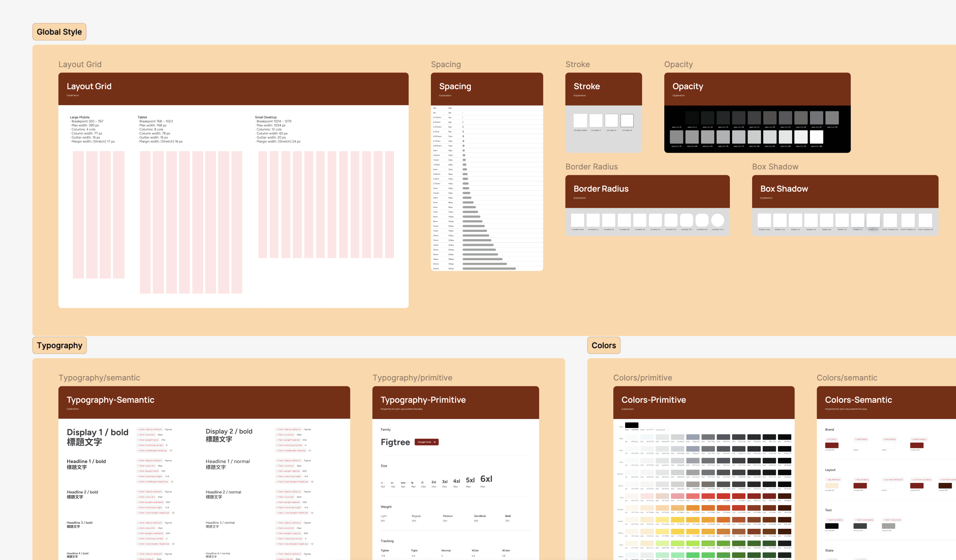This screenshot has height=560, width=956.
Task: Select the --bg-default layout swatch
Action: tap(831, 486)
